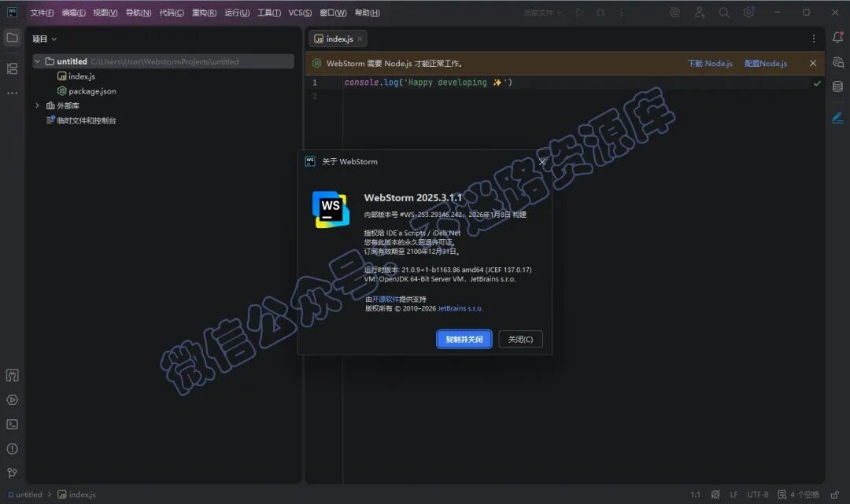
Task: Open the 编辑(E) menu
Action: tap(73, 13)
